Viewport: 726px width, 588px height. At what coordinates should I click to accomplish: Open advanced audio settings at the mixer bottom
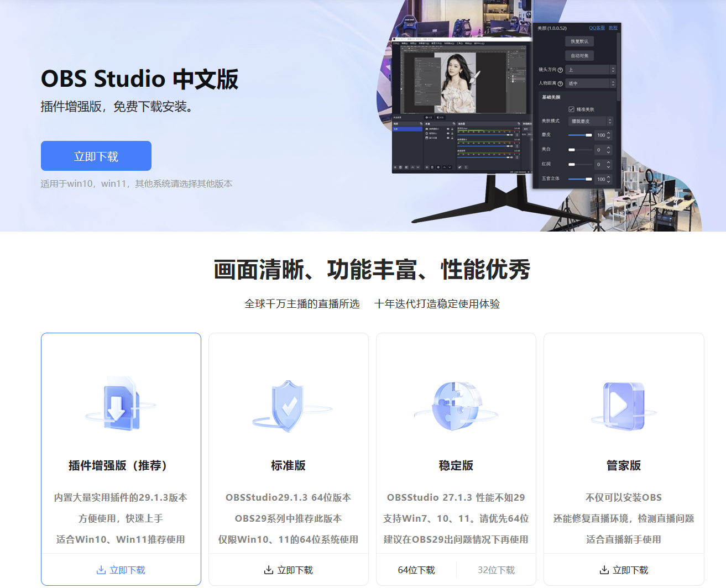pyautogui.click(x=459, y=167)
